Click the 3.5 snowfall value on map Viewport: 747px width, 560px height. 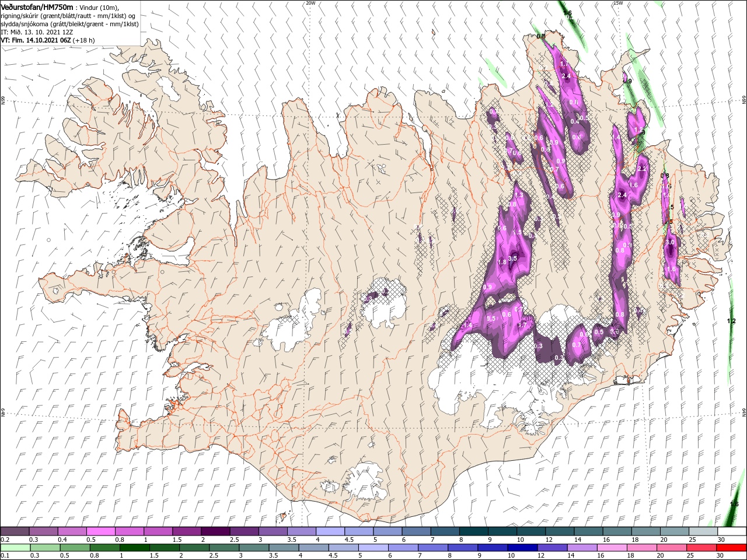[513, 258]
